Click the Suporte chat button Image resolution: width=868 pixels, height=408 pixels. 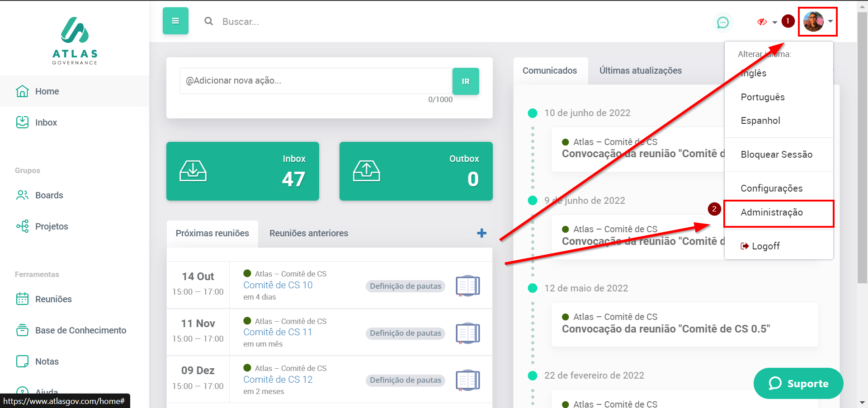click(798, 384)
